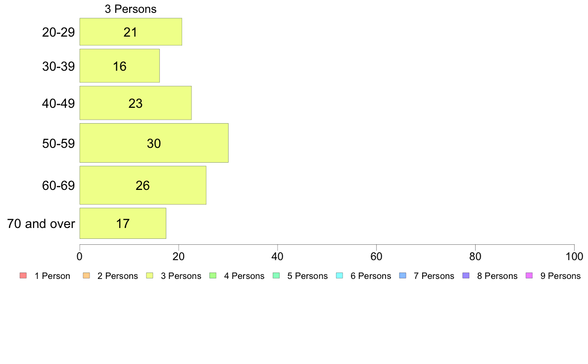Click the 4 Persons green legend swatch

click(213, 275)
